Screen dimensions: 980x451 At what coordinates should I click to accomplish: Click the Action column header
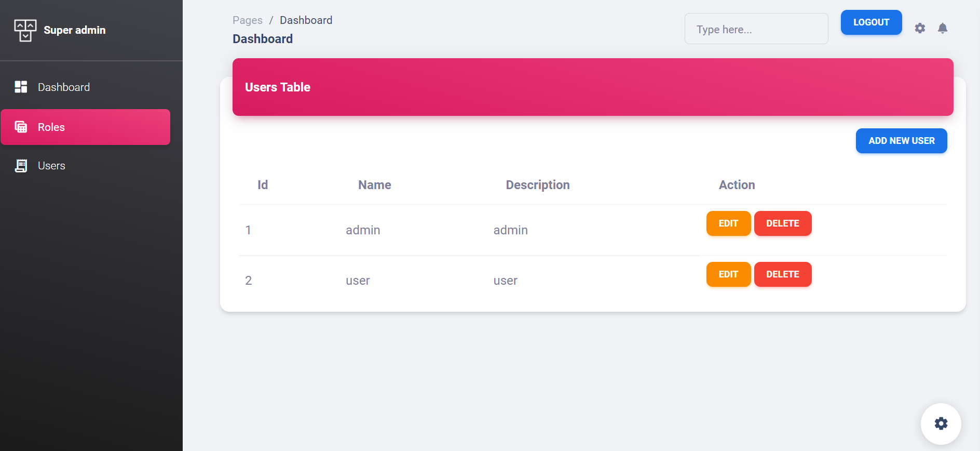(x=737, y=185)
